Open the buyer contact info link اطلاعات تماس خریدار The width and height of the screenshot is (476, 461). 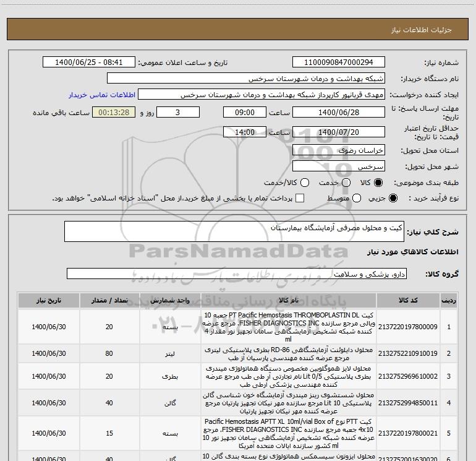pos(102,95)
